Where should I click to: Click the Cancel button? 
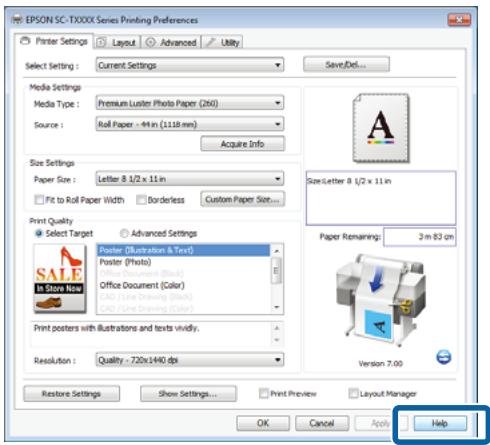[322, 423]
